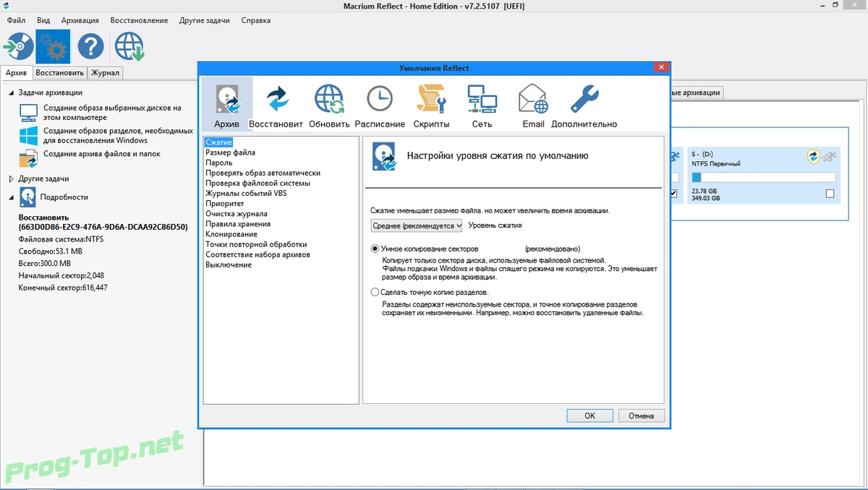The image size is (868, 490).
Task: Open the Восстановление menu
Action: pos(140,20)
